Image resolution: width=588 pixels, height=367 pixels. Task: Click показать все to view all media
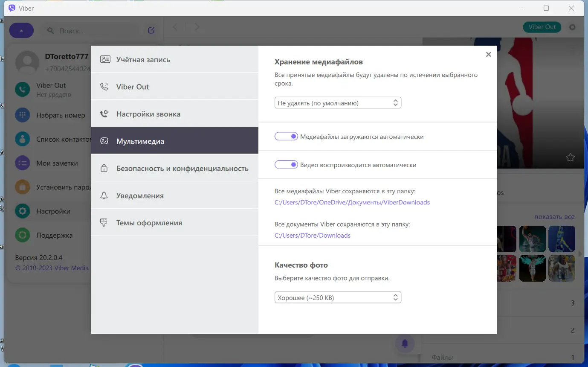pyautogui.click(x=554, y=216)
